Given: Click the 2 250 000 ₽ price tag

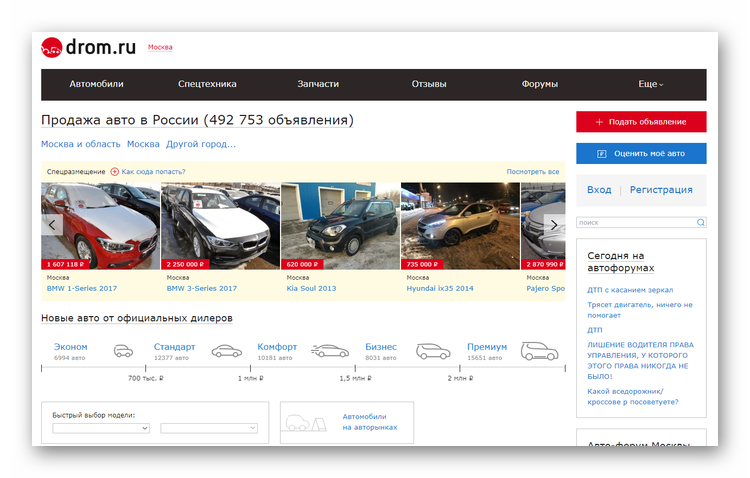Looking at the screenshot, I should [185, 264].
